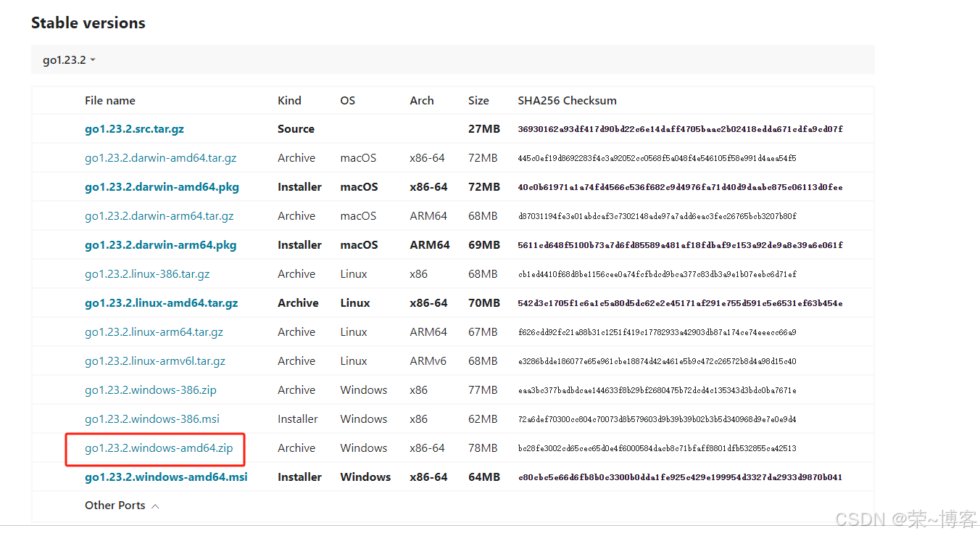Download go1.23.2.darwin-arm64.pkg installer
This screenshot has height=536, width=980.
(x=160, y=245)
